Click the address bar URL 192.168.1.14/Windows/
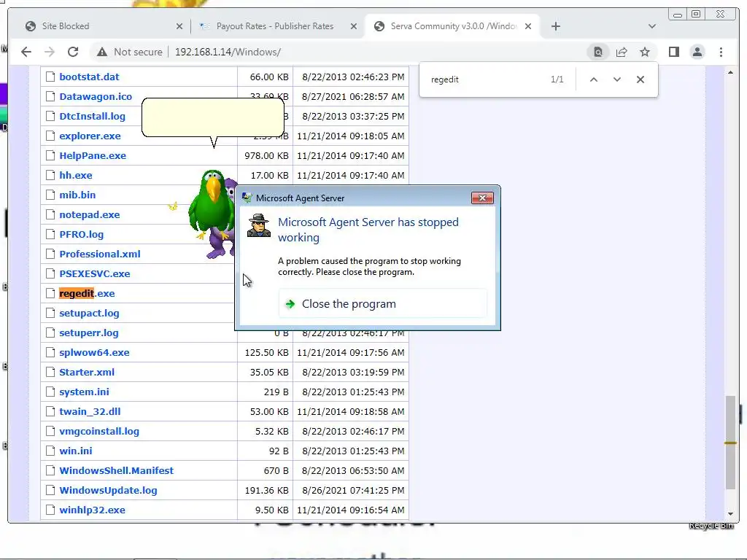The height and width of the screenshot is (560, 747). point(228,52)
